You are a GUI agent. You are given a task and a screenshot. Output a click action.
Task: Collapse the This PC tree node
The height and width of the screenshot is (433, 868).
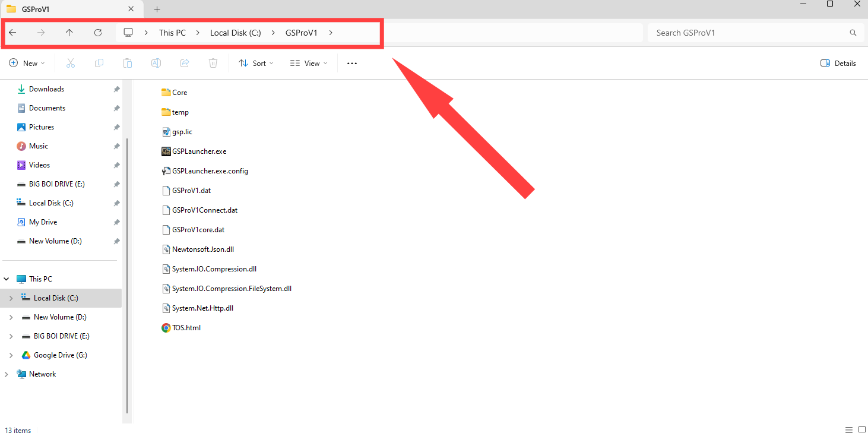tap(7, 279)
